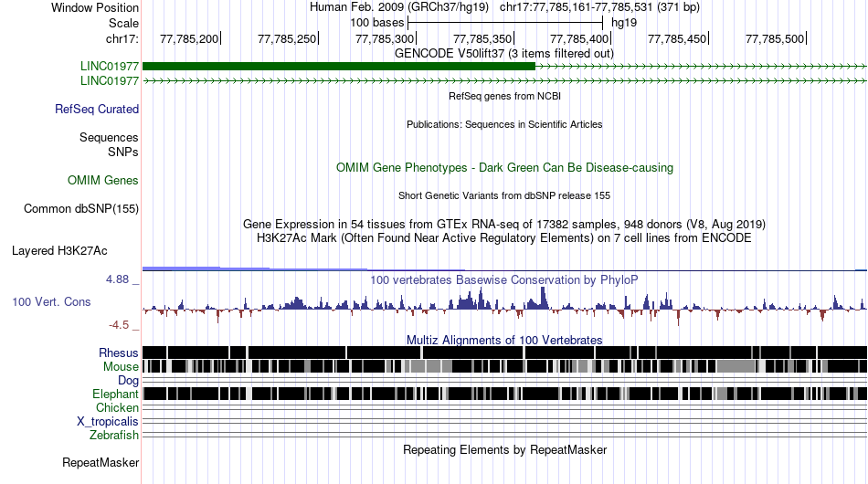Click the Mouse alignment label

coord(121,367)
